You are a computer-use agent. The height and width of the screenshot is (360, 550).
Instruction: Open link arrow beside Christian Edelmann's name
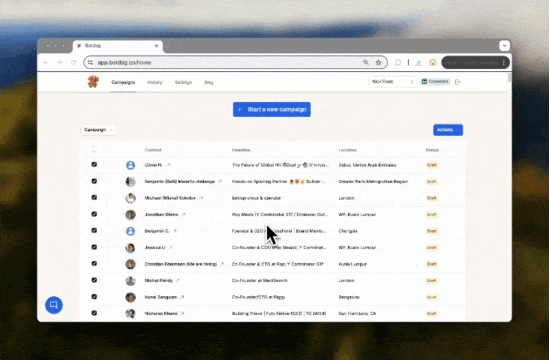pos(222,264)
